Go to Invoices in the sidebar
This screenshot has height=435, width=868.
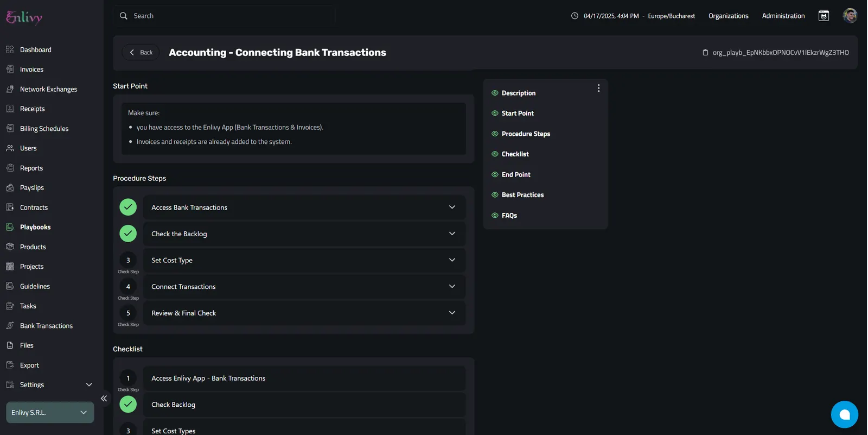(x=31, y=70)
